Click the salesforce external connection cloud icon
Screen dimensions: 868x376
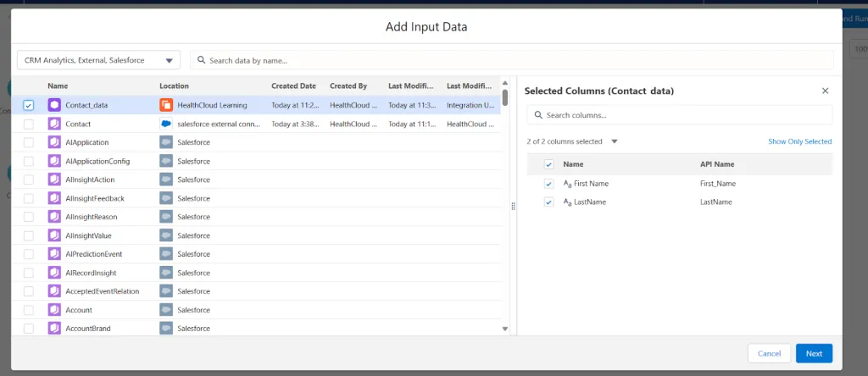click(166, 124)
